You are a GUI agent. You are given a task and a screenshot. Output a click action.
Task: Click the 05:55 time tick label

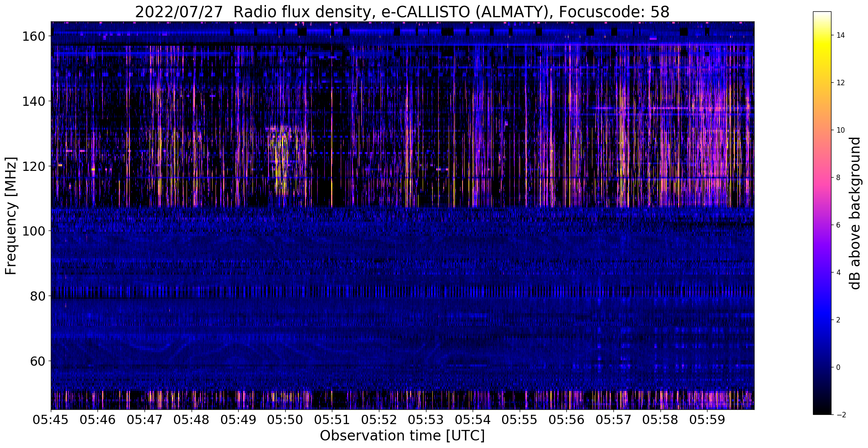pos(520,419)
